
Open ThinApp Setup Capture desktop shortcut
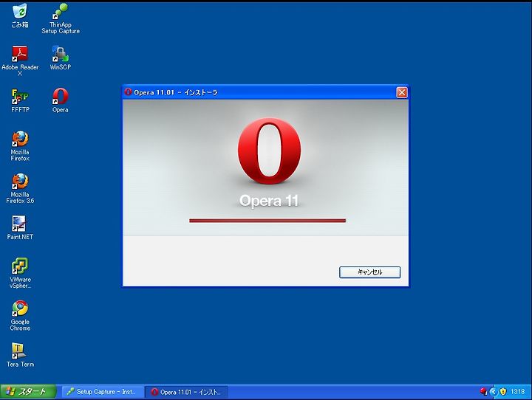tap(61, 18)
